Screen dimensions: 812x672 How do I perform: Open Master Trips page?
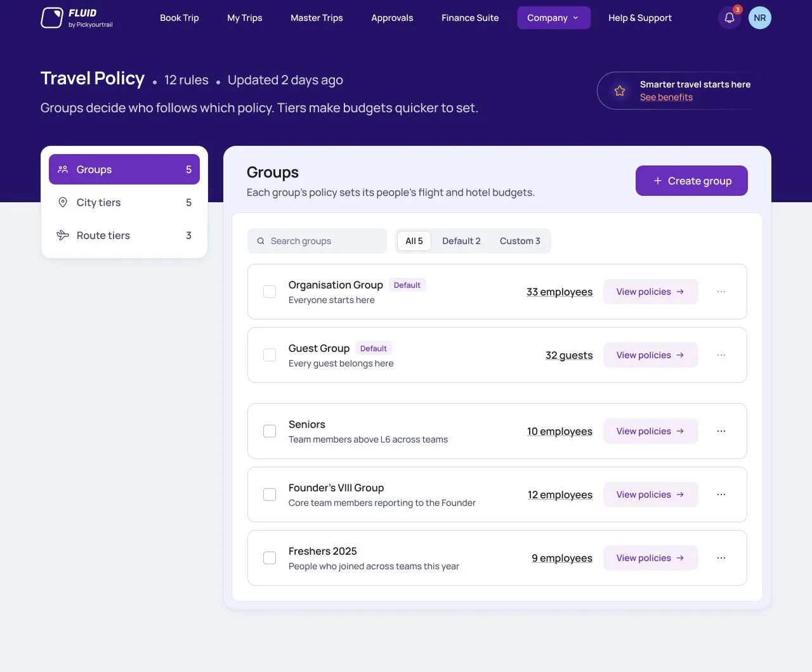click(x=317, y=18)
